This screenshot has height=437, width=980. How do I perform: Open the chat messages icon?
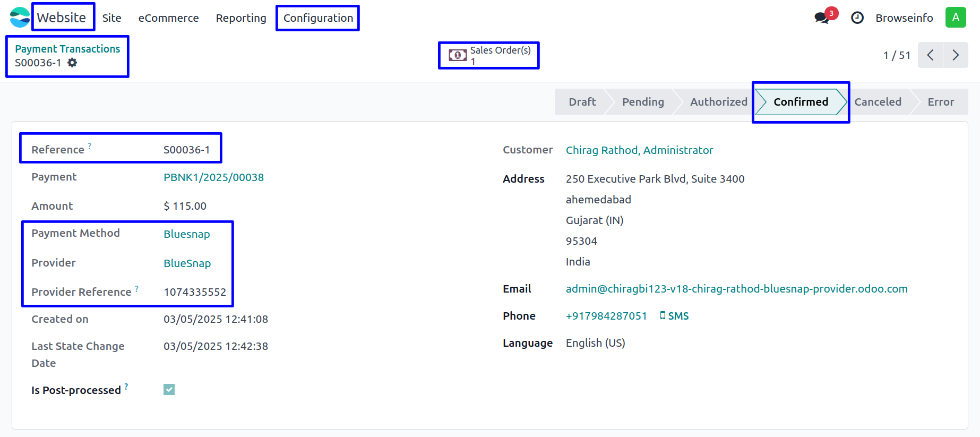coord(822,18)
